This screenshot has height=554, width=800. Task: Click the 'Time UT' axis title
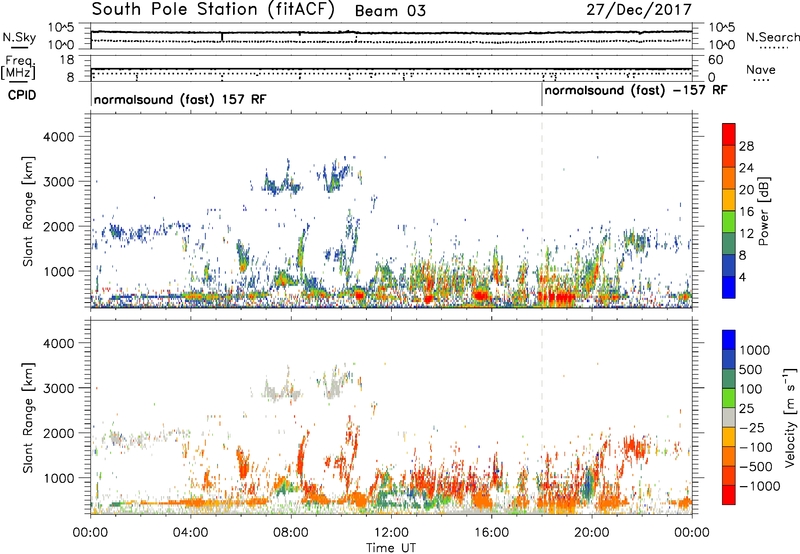(391, 548)
